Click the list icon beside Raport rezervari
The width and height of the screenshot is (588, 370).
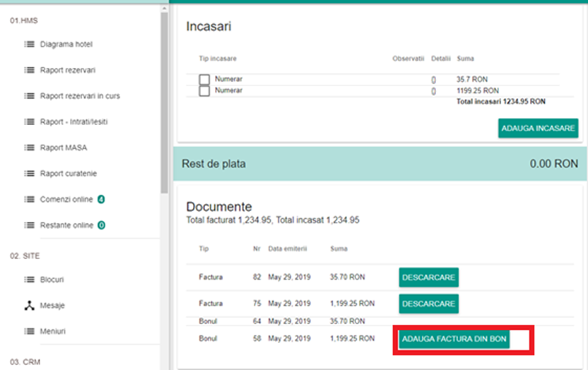point(29,70)
